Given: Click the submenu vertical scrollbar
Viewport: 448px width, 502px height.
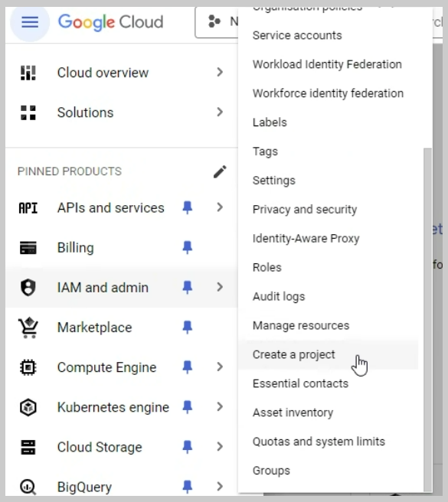Looking at the screenshot, I should click(427, 319).
